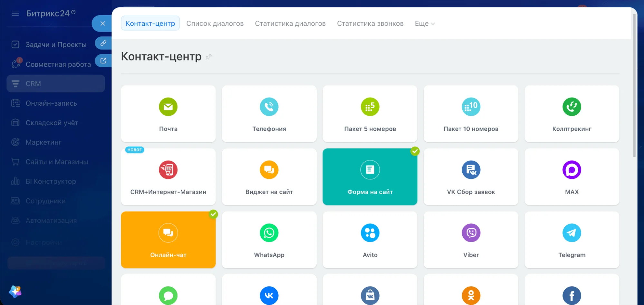Open the MAX messenger icon
The height and width of the screenshot is (305, 644).
pyautogui.click(x=572, y=170)
